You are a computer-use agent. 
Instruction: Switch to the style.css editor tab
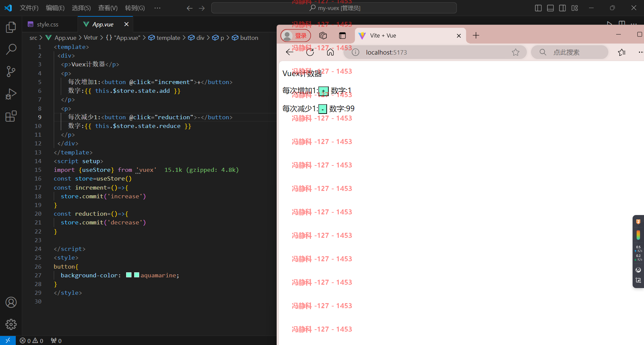47,24
